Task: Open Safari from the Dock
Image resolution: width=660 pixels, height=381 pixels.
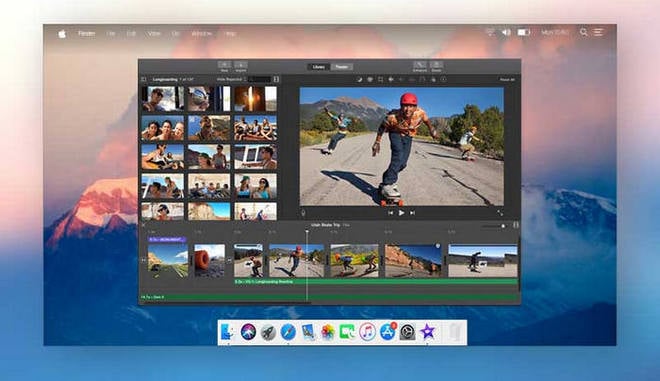Action: click(288, 332)
